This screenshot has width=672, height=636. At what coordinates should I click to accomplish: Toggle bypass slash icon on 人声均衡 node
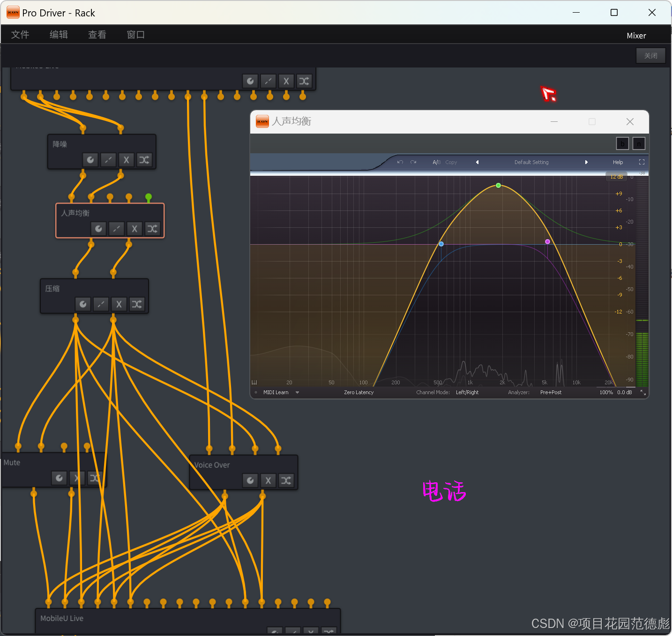pos(116,229)
